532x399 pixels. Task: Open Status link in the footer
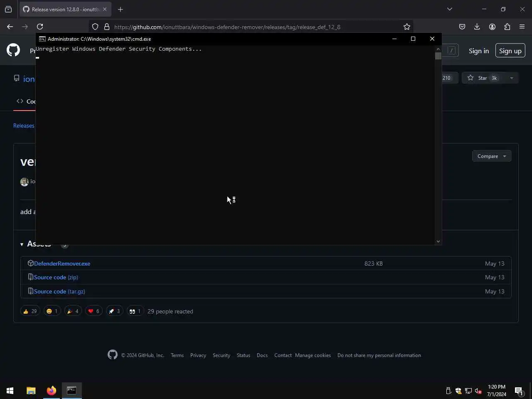(244, 355)
